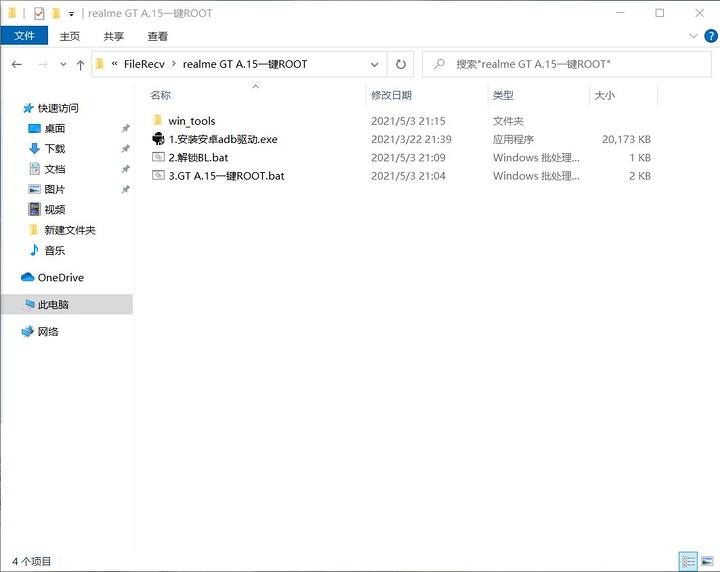The image size is (720, 572).
Task: Select the 1.安装安卓adb驱动.exe file
Action: 223,139
